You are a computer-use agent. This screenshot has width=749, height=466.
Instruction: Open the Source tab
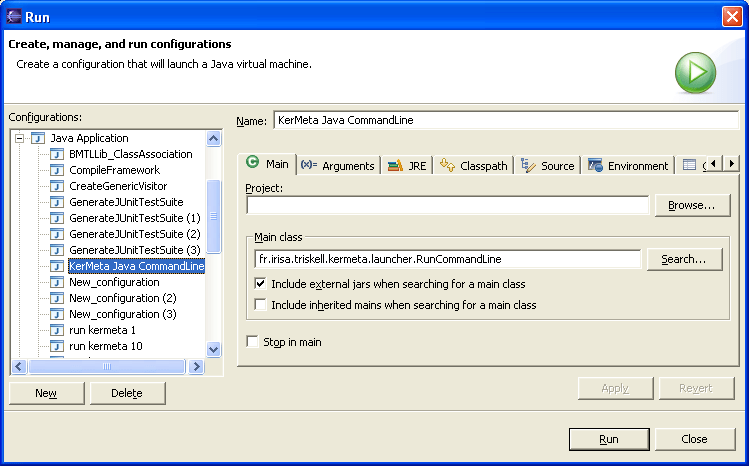[x=548, y=166]
